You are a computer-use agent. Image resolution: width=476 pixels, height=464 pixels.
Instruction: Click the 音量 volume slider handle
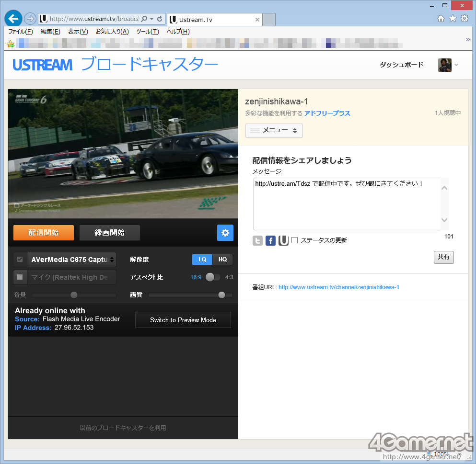tap(74, 295)
